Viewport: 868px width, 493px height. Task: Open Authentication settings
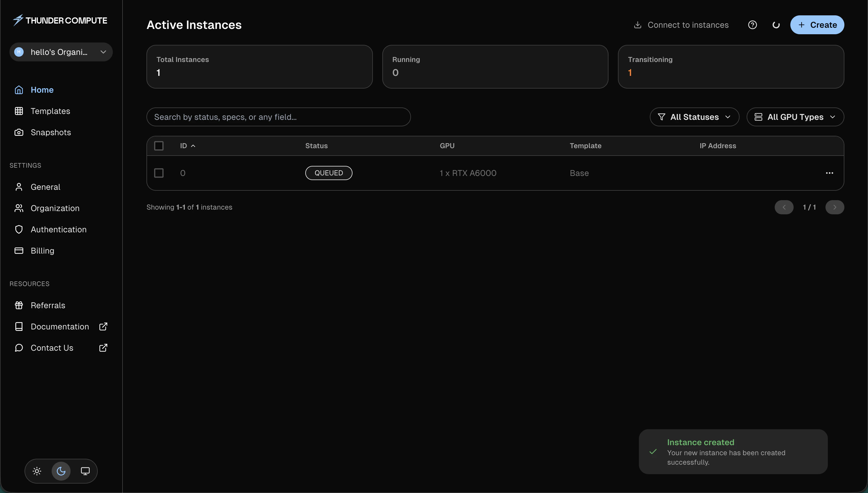(x=61, y=229)
